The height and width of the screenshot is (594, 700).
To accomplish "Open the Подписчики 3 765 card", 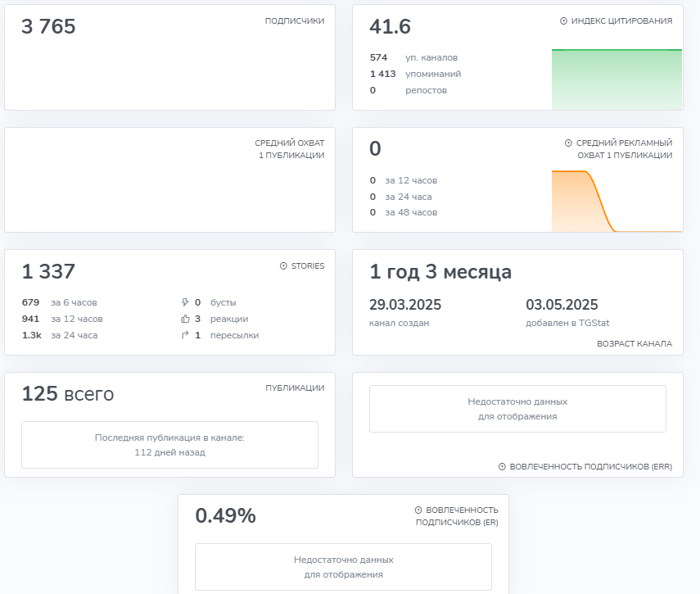I will [169, 57].
